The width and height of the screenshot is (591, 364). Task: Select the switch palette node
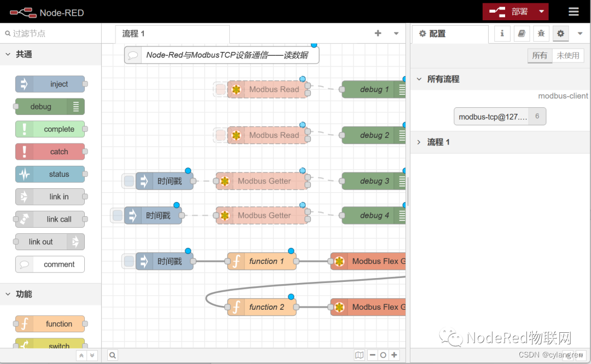click(50, 344)
